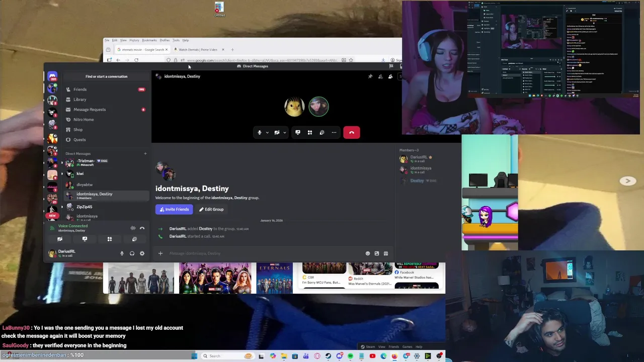
Task: Open Firefox Tools menu
Action: [x=176, y=40]
